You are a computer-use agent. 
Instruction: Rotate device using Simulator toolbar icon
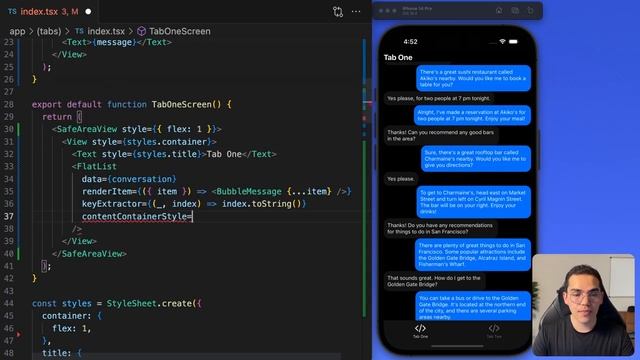click(x=530, y=11)
